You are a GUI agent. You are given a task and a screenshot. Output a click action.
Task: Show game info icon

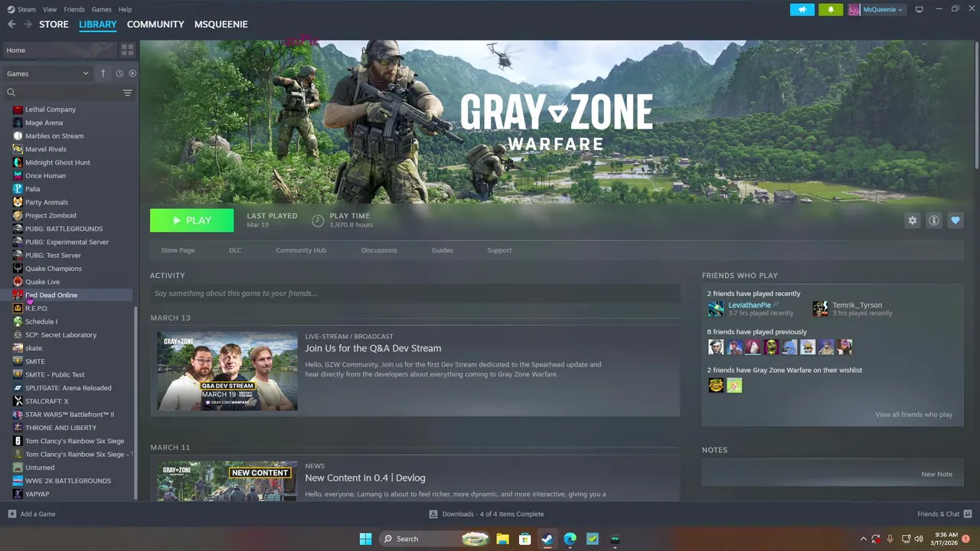[x=933, y=220]
